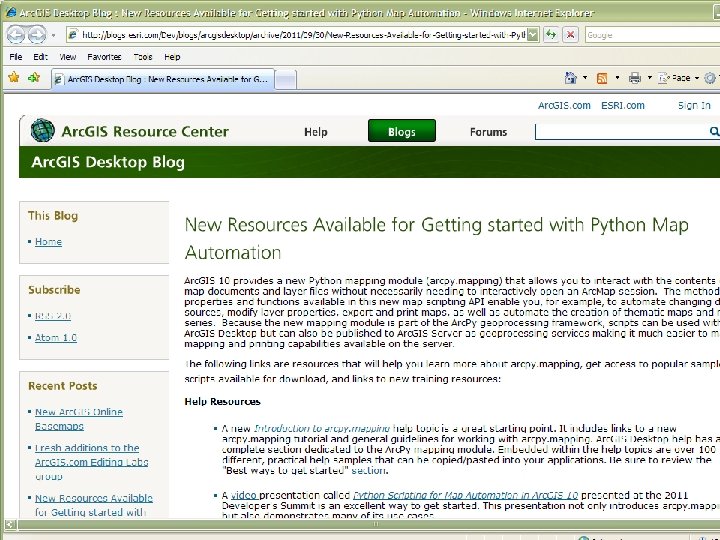Image resolution: width=720 pixels, height=540 pixels.
Task: Expand the RSS feeds dropdown arrow
Action: (x=617, y=78)
